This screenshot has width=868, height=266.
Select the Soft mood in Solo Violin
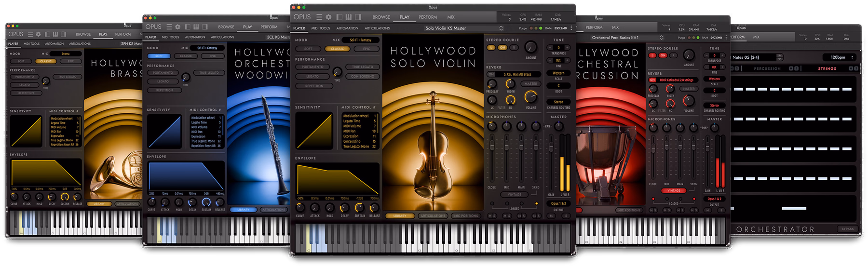click(309, 49)
